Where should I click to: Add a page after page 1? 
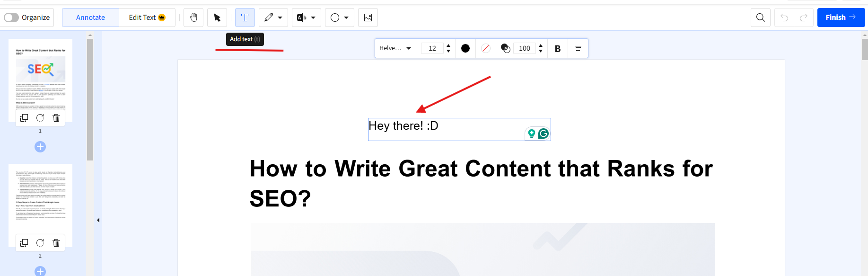coord(40,147)
